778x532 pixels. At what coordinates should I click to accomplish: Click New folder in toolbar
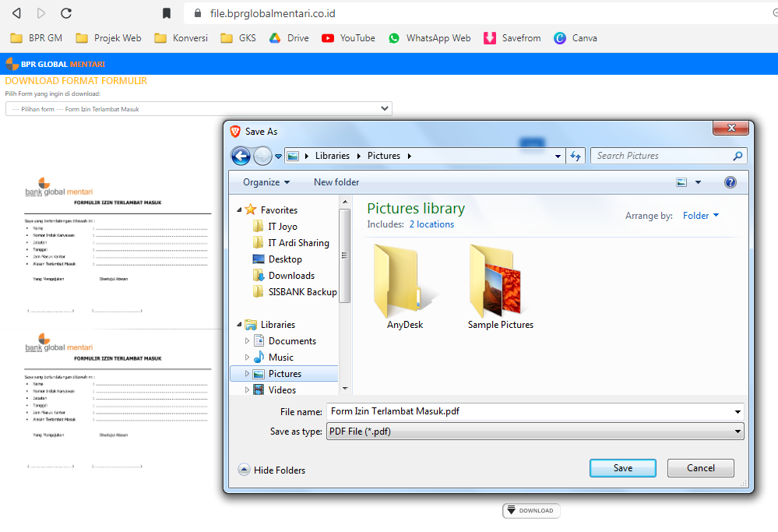point(336,182)
